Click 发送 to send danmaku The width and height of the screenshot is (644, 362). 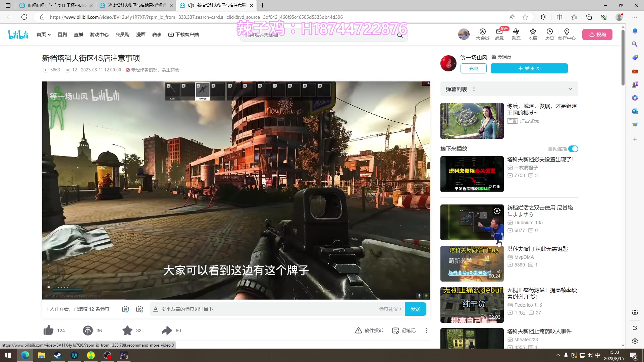[415, 309]
